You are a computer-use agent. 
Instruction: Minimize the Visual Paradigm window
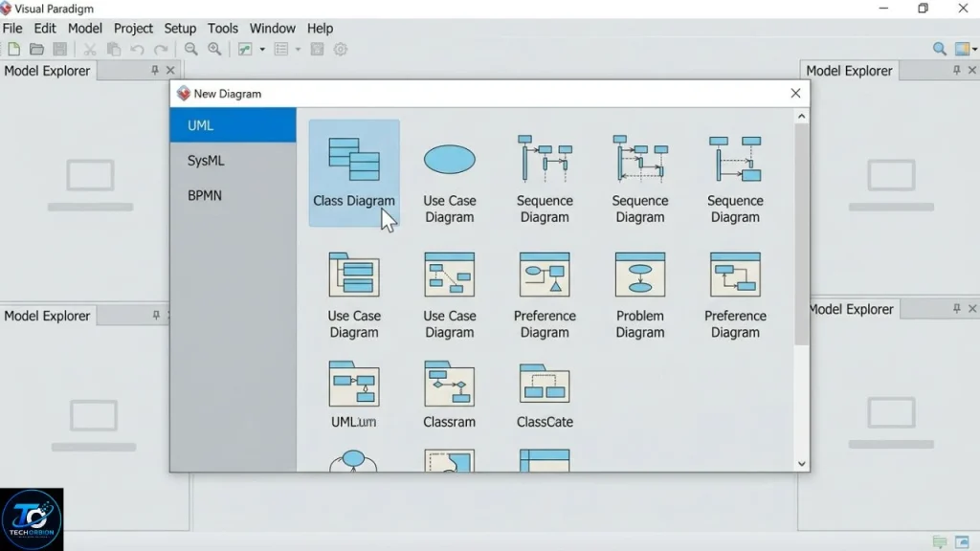coord(883,8)
